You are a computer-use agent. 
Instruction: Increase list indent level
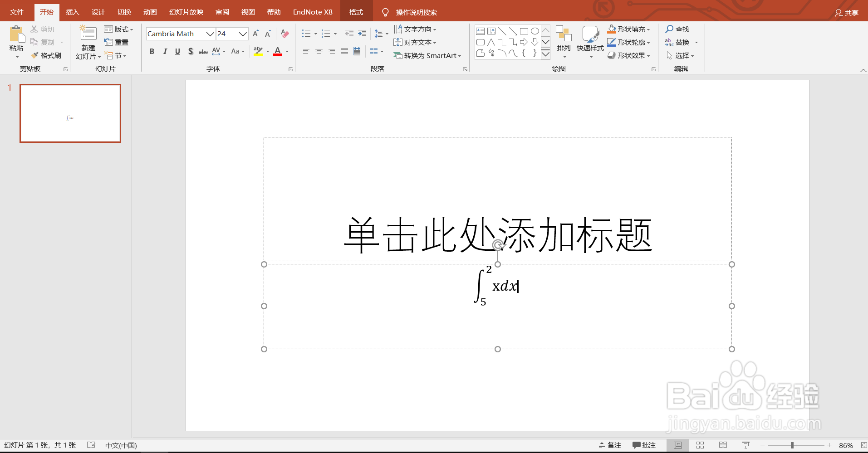point(362,34)
